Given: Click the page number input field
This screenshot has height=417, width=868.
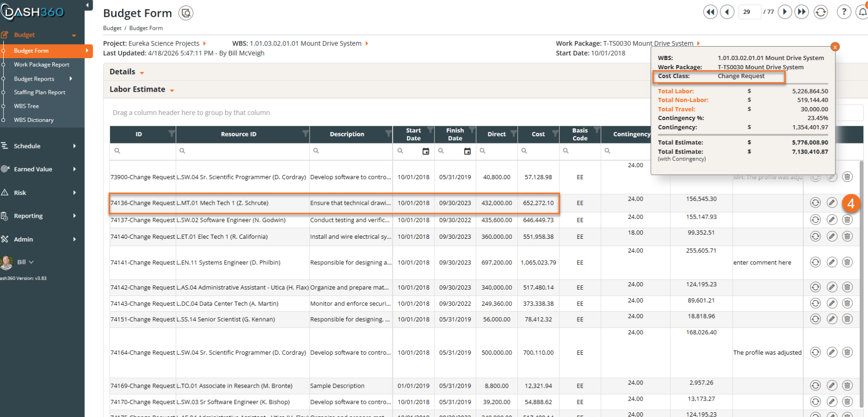Looking at the screenshot, I should pos(750,12).
